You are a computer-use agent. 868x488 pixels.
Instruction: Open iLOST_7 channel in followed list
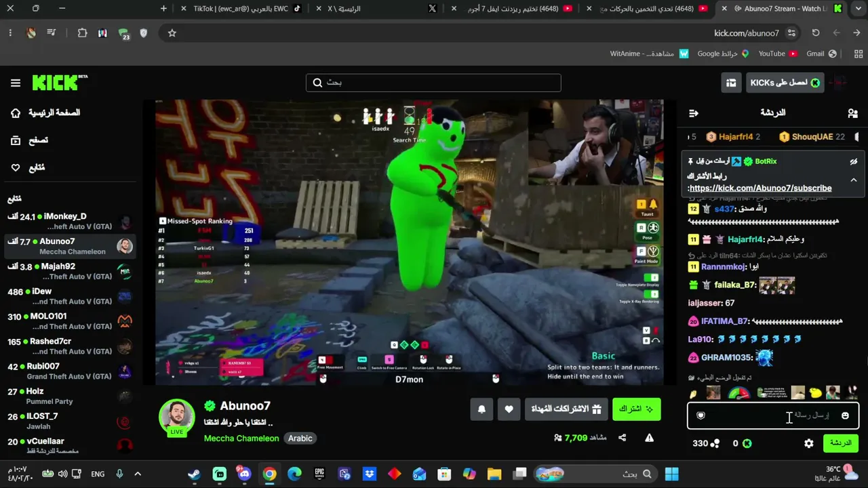[71, 421]
